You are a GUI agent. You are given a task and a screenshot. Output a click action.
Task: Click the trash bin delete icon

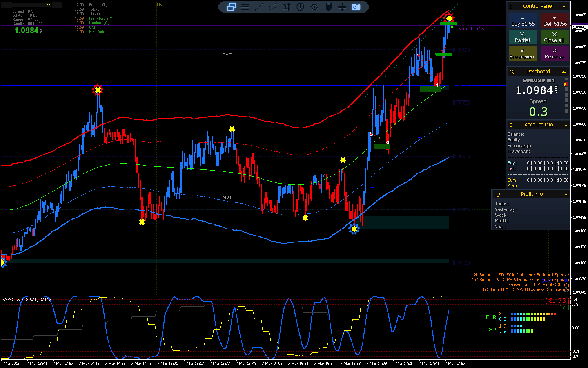pyautogui.click(x=328, y=7)
